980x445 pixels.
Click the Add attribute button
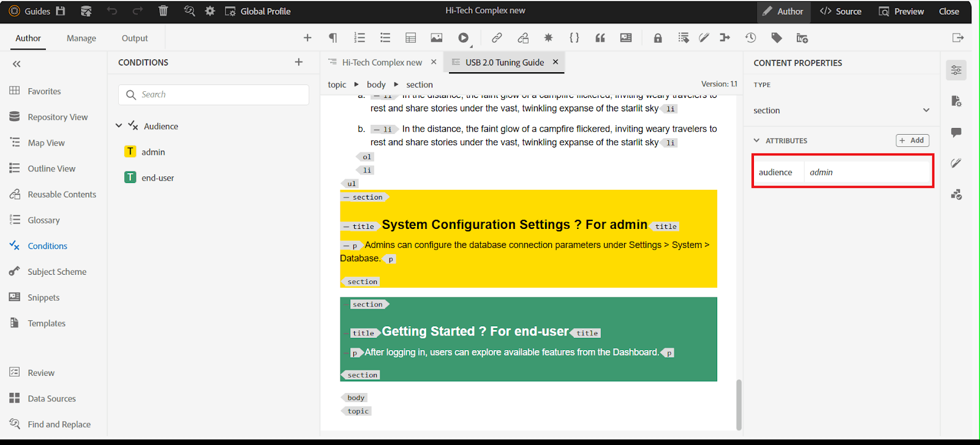coord(912,140)
